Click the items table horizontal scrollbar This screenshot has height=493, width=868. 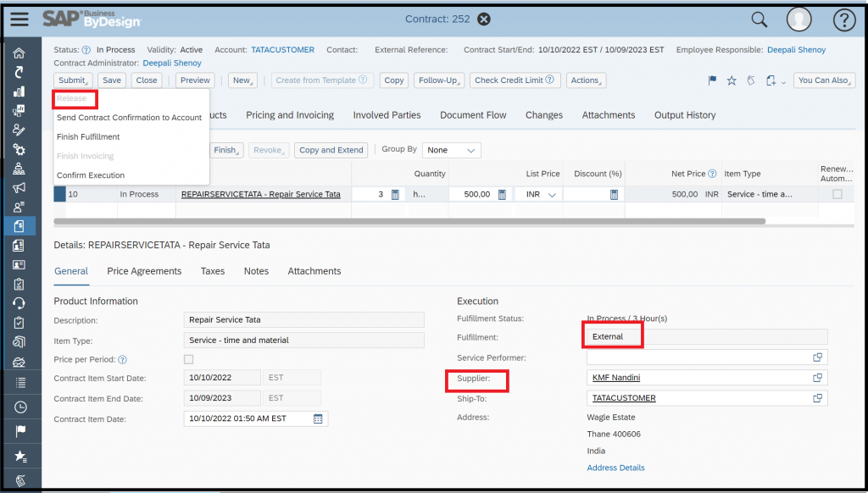tap(409, 221)
